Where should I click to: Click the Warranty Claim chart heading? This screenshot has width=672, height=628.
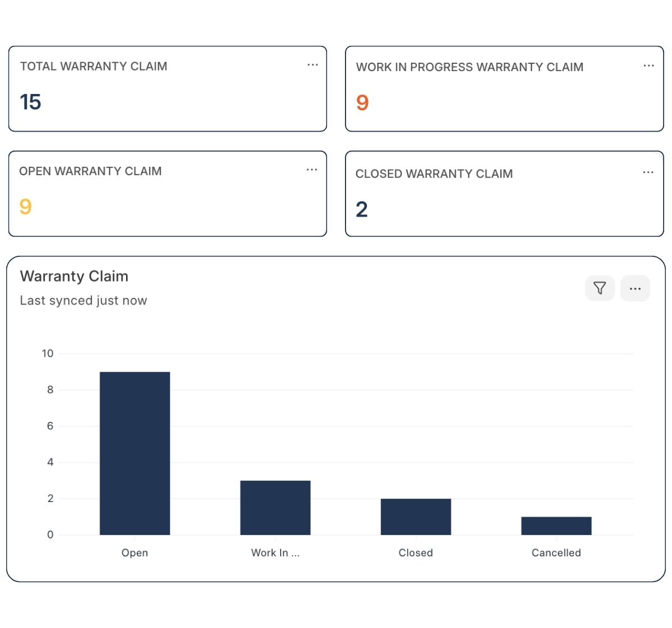[x=74, y=276]
